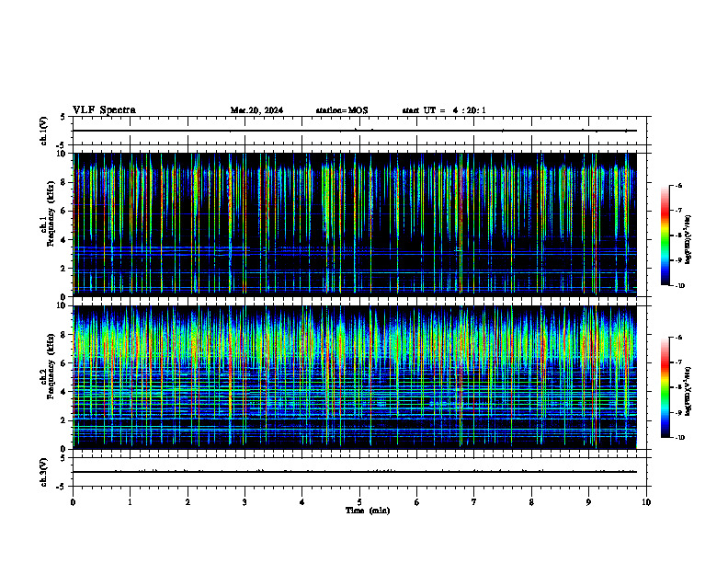Click the ch.1 frequency tick label "10"
The image size is (728, 563).
pos(63,154)
